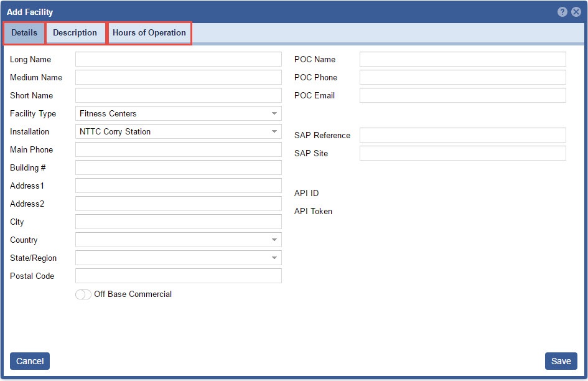Close the Add Facility dialog

pyautogui.click(x=576, y=12)
